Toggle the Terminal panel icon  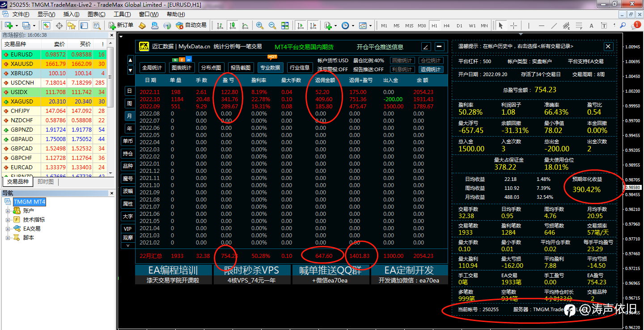(x=84, y=26)
